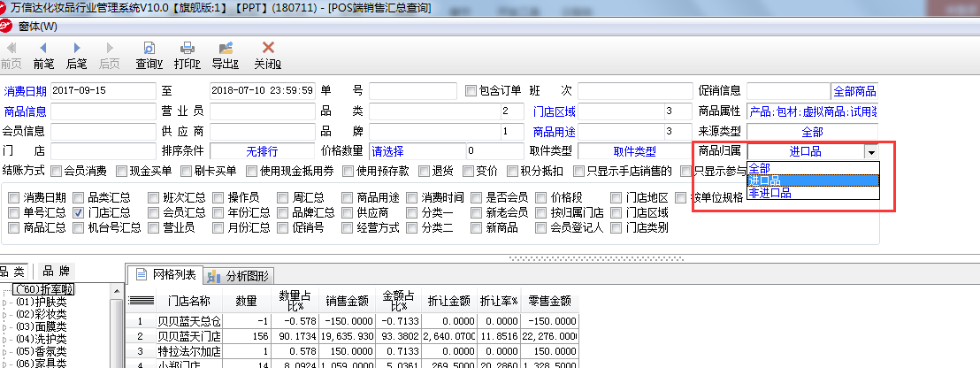Viewport: 980px width, 368px height.
Task: Click the 门店名称 column header
Action: point(188,301)
